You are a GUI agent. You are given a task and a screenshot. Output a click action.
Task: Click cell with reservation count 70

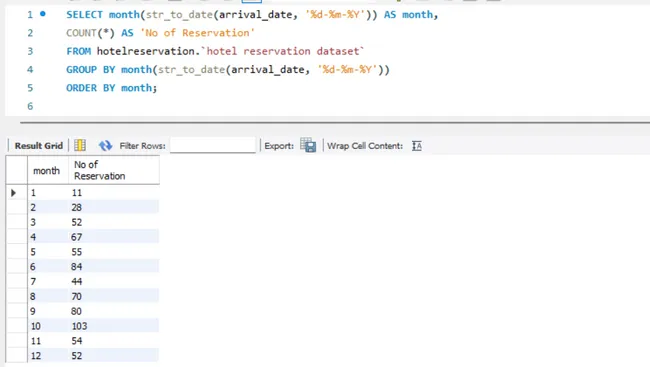click(114, 297)
